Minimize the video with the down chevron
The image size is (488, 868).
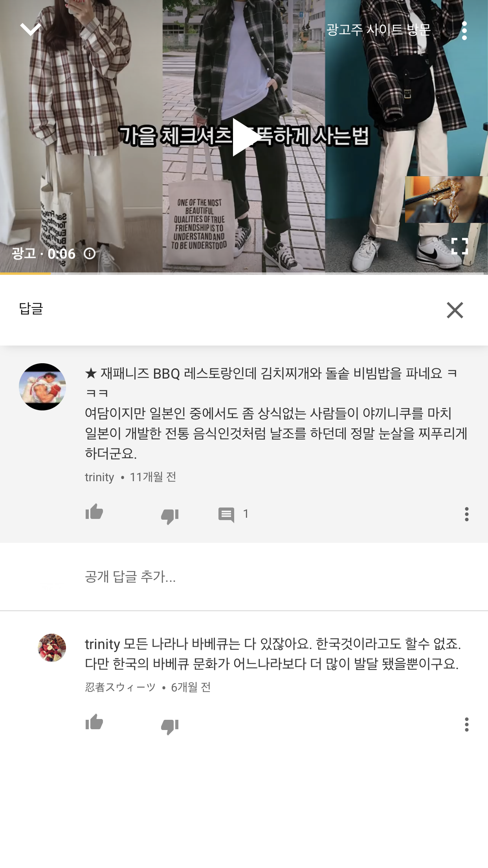31,29
